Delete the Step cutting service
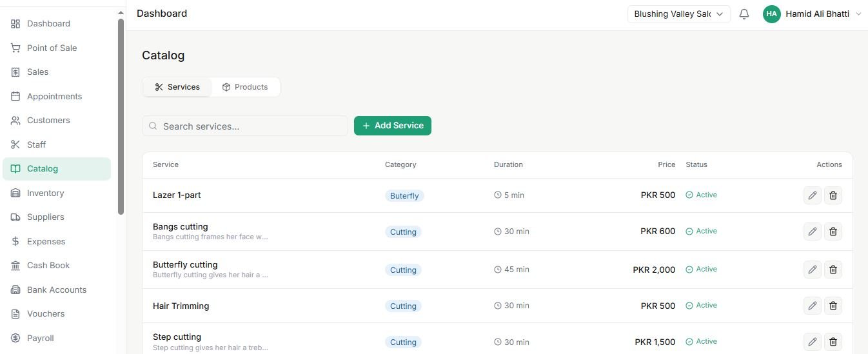 [833, 342]
